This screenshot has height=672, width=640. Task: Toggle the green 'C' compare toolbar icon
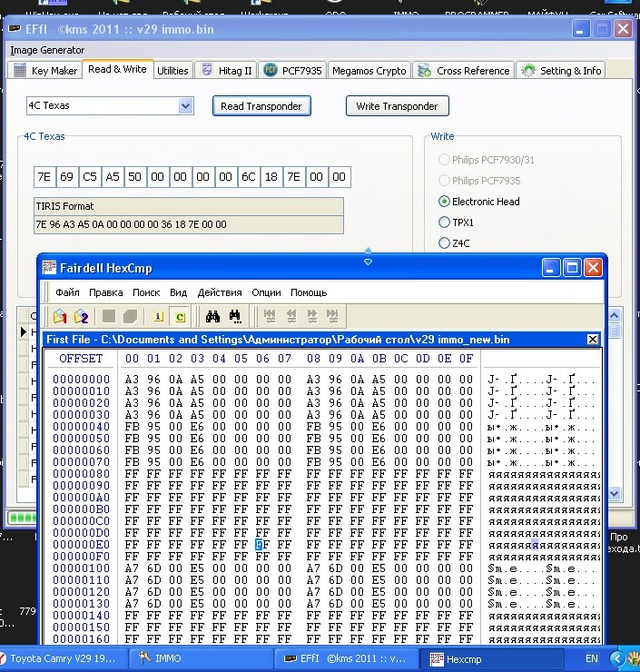coord(180,316)
